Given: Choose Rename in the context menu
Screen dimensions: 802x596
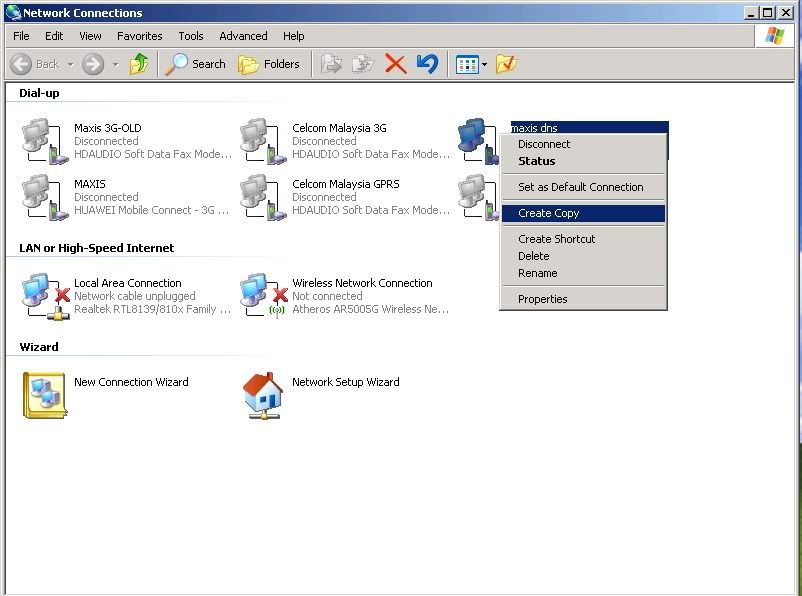Looking at the screenshot, I should (x=583, y=273).
